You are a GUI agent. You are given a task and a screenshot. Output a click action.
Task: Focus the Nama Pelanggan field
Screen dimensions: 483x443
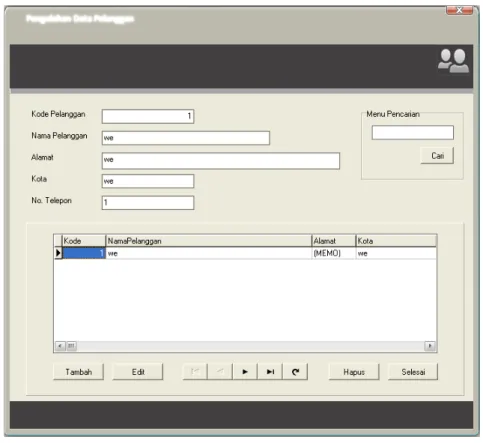[x=186, y=138]
